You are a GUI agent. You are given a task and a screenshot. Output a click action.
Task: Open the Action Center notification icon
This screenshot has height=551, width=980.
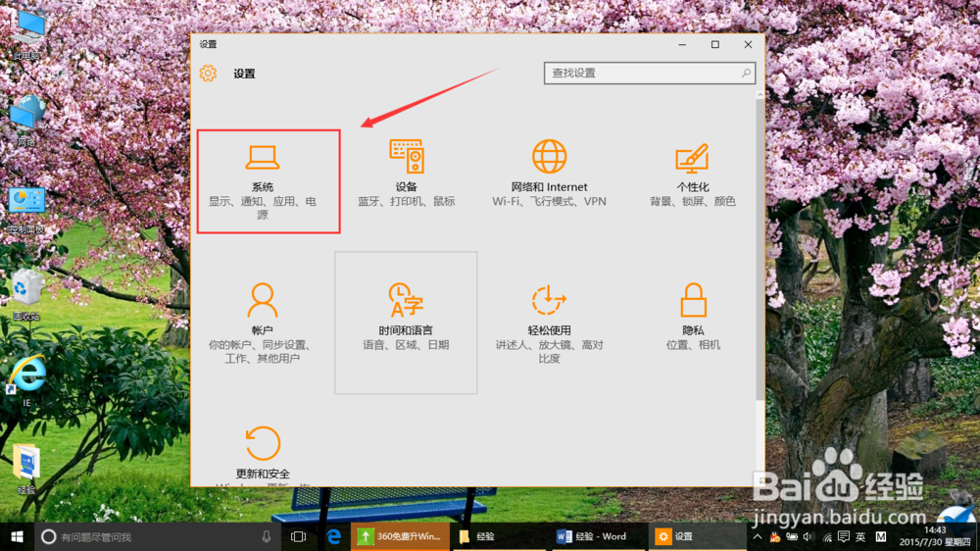pyautogui.click(x=844, y=536)
